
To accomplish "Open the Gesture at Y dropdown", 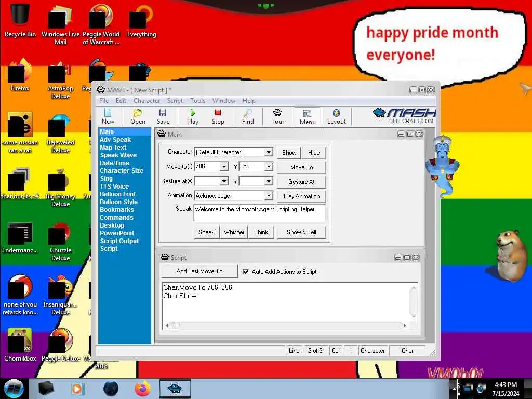I will pyautogui.click(x=269, y=181).
